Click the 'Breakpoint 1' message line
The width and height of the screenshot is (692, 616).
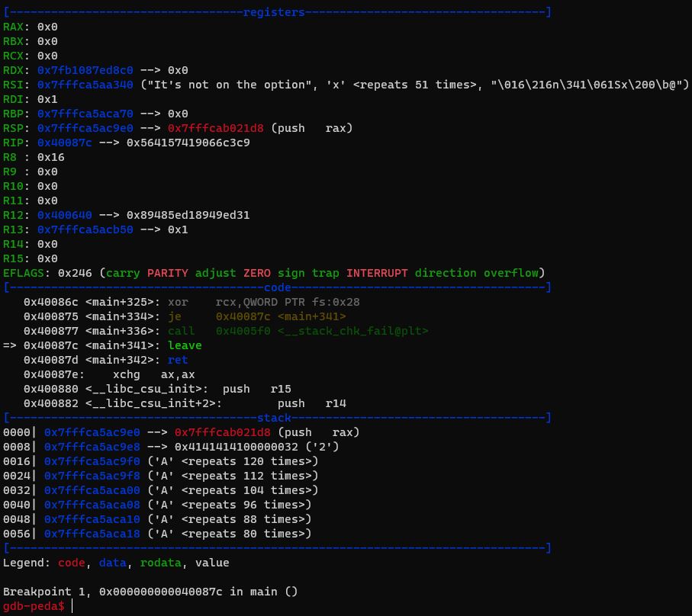pos(150,592)
